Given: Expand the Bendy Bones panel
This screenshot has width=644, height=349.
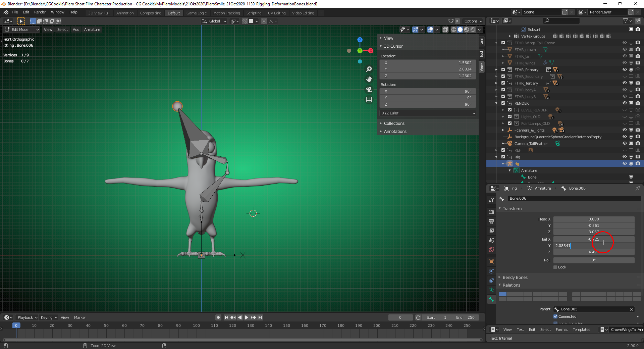Looking at the screenshot, I should tap(515, 277).
